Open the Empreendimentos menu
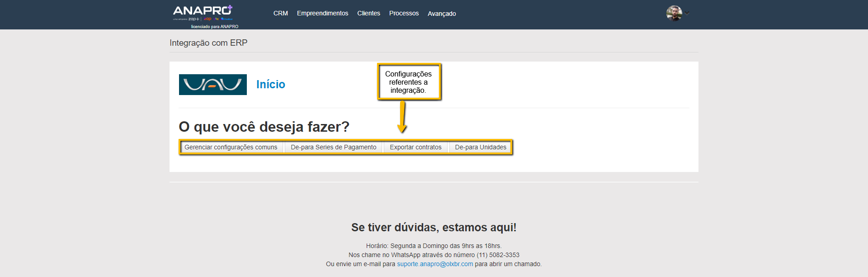 322,13
